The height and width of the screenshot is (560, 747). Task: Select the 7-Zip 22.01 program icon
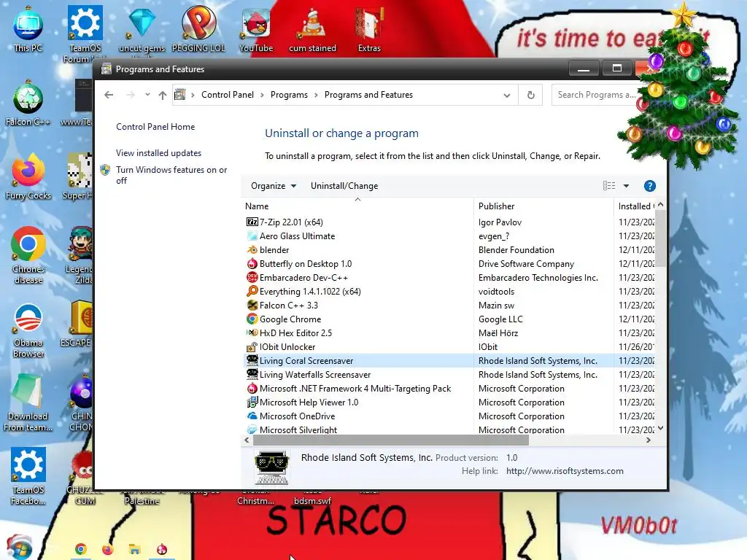(252, 222)
